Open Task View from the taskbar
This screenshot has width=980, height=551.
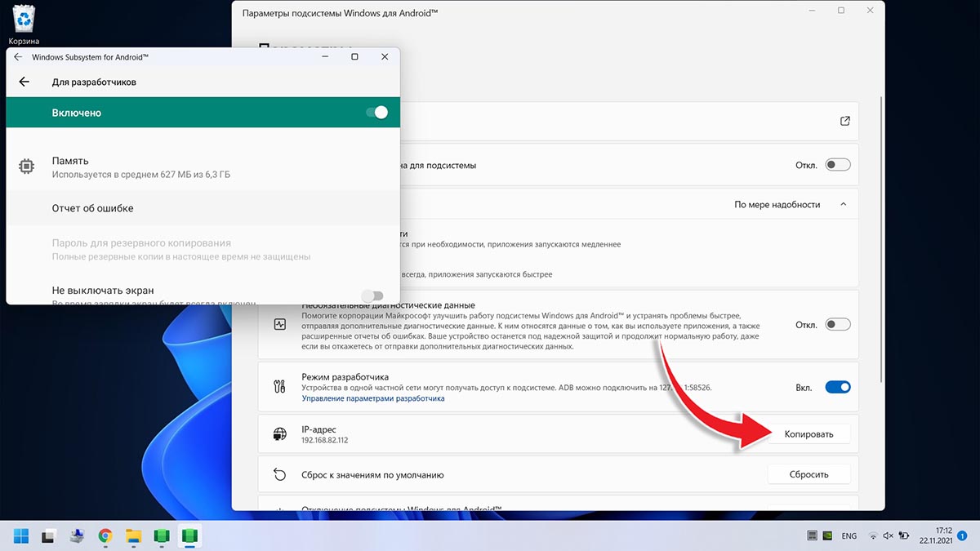coord(49,536)
